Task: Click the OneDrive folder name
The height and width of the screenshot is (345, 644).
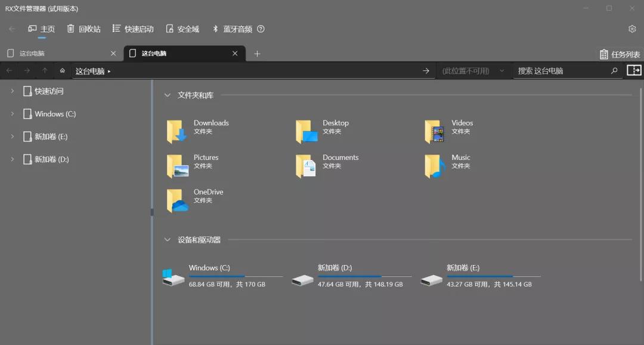Action: (x=208, y=192)
